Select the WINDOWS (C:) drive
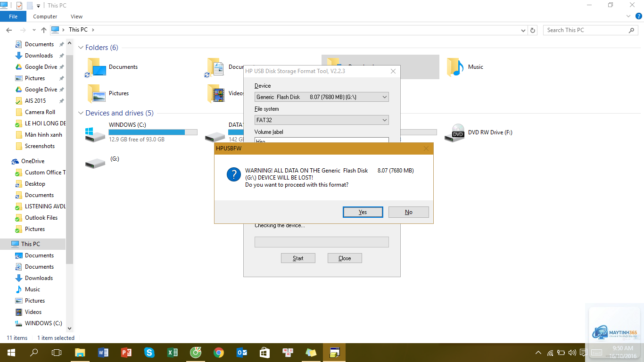This screenshot has height=362, width=644. tap(141, 133)
